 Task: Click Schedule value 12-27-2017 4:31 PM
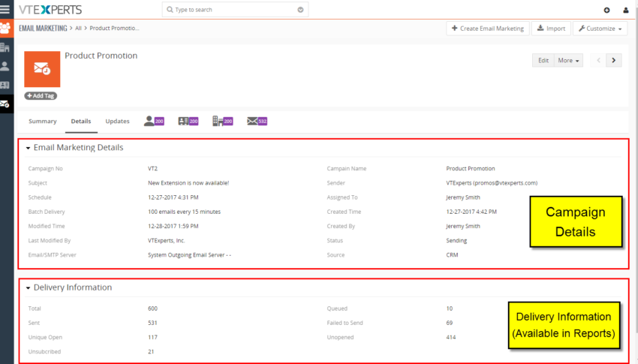[x=173, y=197]
